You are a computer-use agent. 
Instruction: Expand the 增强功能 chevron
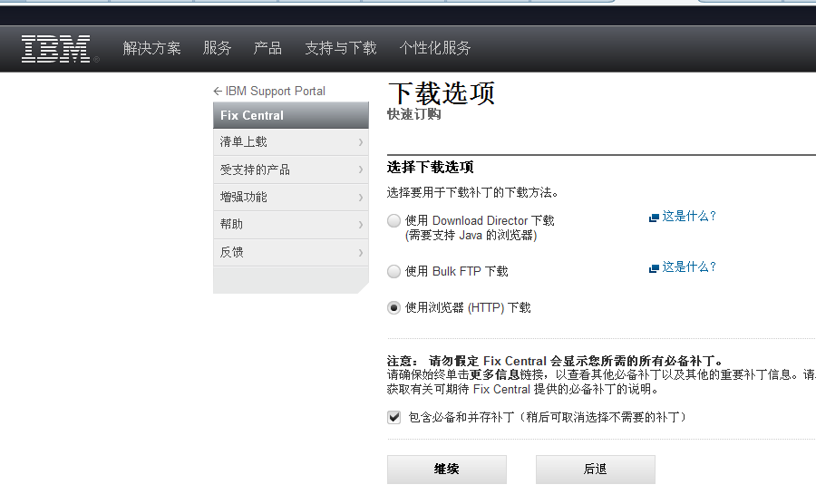[x=361, y=197]
